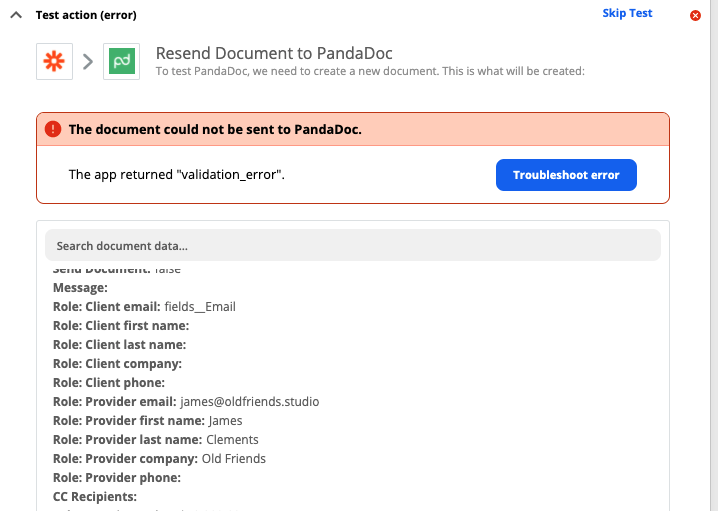
Task: Focus the Search document data field
Action: click(x=353, y=245)
